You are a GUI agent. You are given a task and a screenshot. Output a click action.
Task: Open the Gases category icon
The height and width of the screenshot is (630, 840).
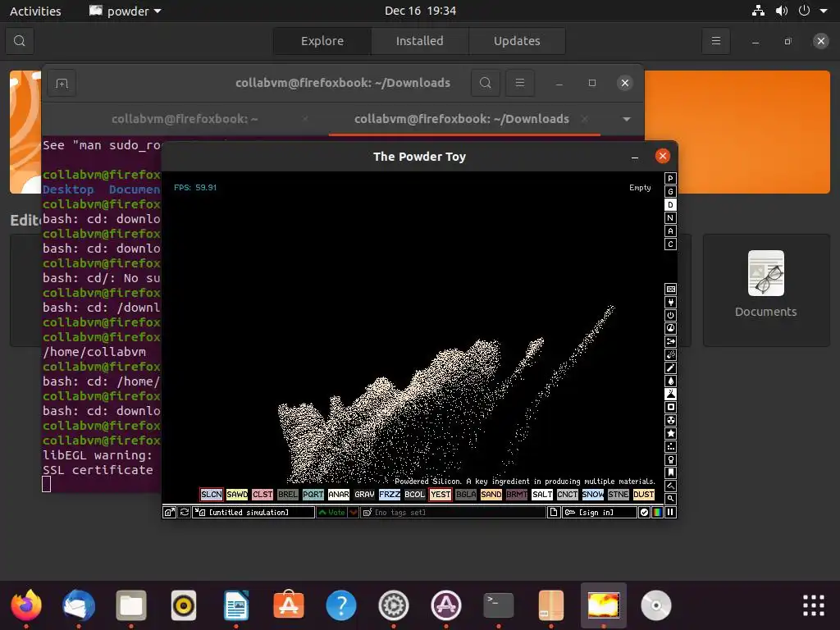point(670,368)
